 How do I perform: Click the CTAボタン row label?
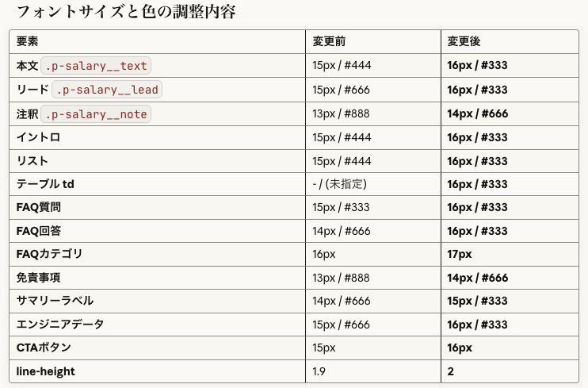pos(44,348)
